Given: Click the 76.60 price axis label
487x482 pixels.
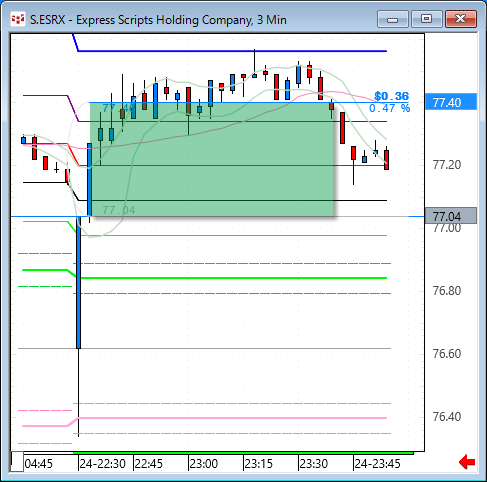Looking at the screenshot, I should tap(447, 354).
